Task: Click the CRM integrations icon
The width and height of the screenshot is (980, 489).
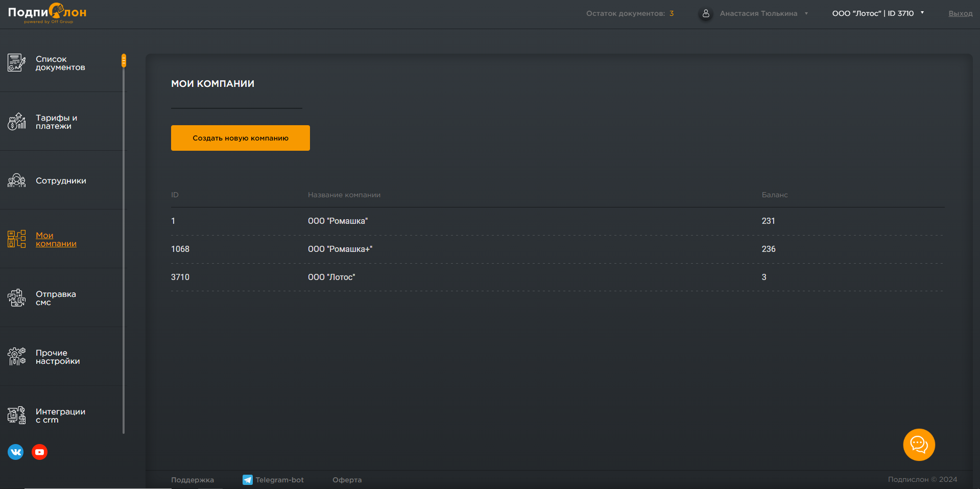Action: click(x=16, y=415)
